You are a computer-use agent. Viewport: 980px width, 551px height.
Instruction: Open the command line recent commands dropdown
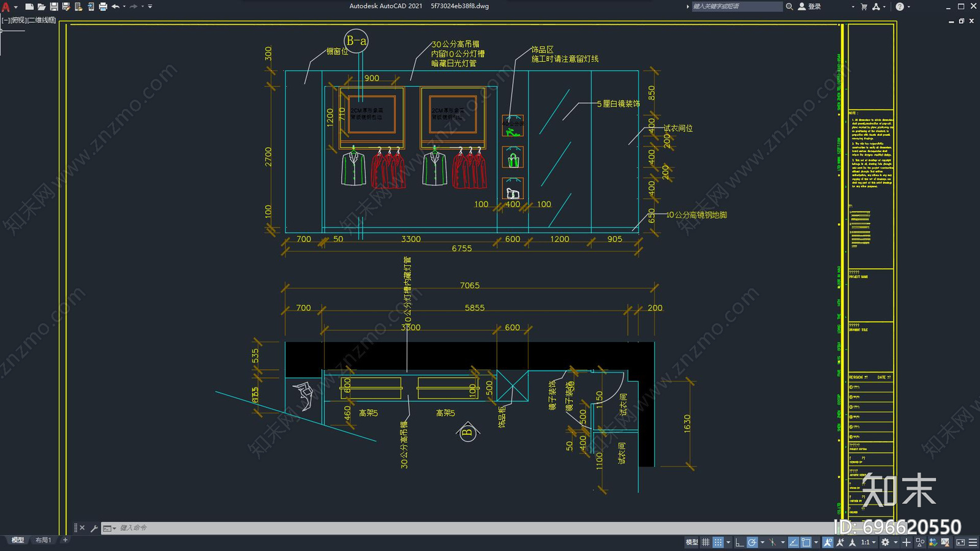[x=110, y=528]
